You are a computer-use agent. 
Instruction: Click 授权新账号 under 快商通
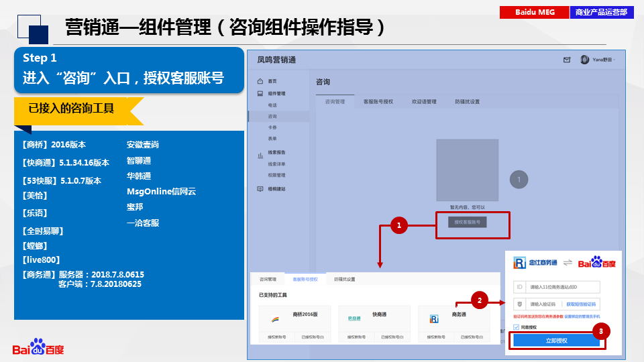[x=356, y=337]
